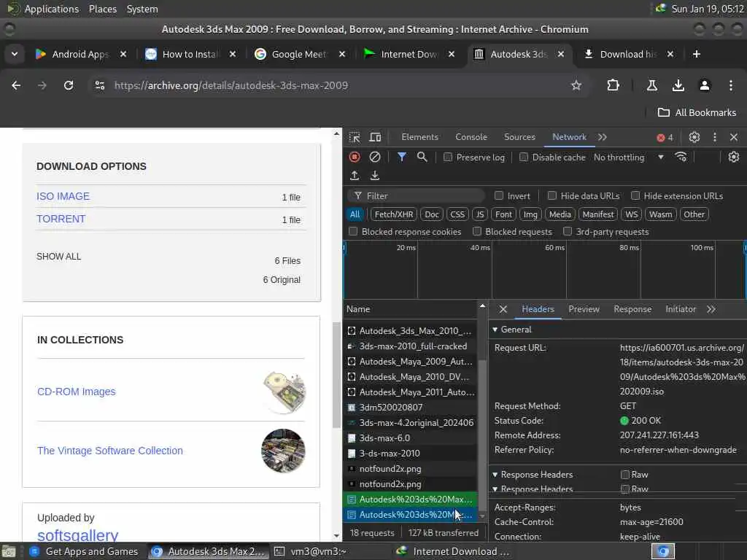Open Chrome Labs flask icon
747x560 pixels.
click(x=651, y=85)
